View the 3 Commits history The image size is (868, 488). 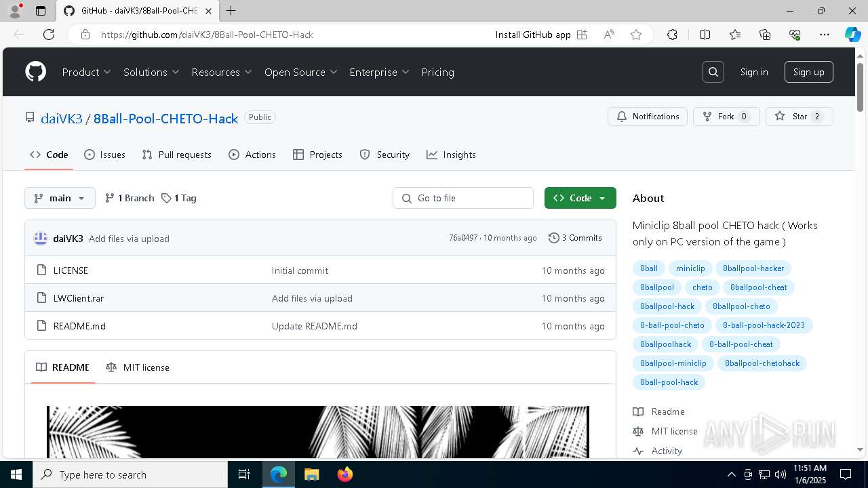click(x=575, y=238)
